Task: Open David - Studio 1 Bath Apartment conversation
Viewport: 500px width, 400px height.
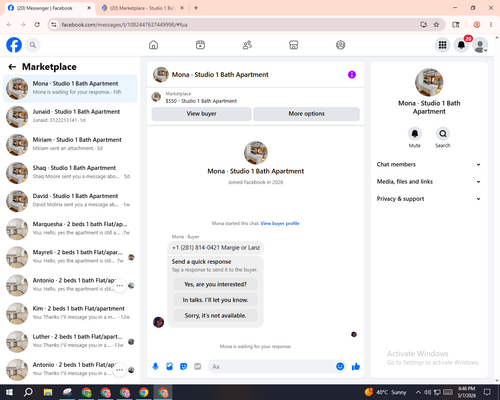Action: pos(70,201)
